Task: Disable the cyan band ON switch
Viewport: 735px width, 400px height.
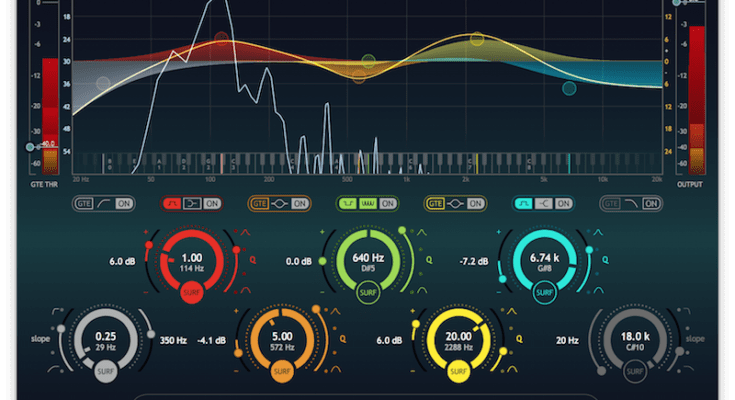Action: pyautogui.click(x=563, y=203)
